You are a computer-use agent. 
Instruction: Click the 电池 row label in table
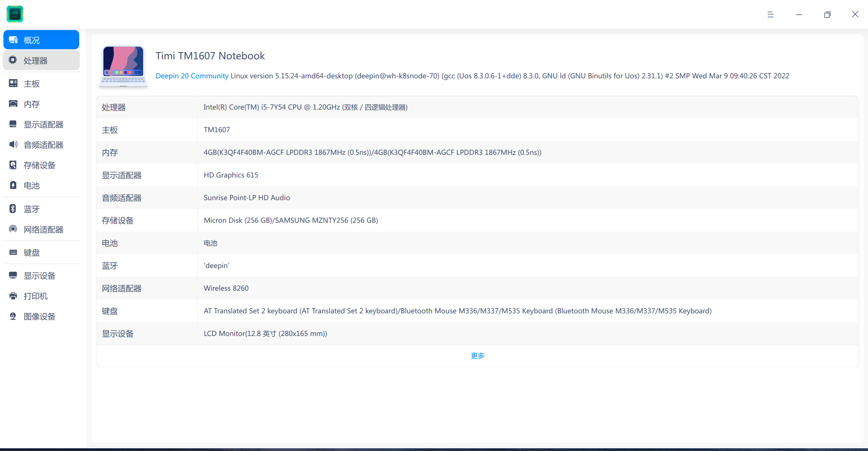110,243
